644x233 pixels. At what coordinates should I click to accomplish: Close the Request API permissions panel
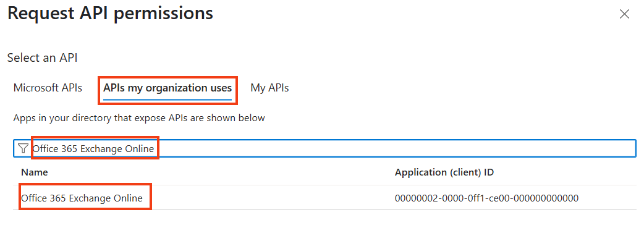pyautogui.click(x=624, y=14)
